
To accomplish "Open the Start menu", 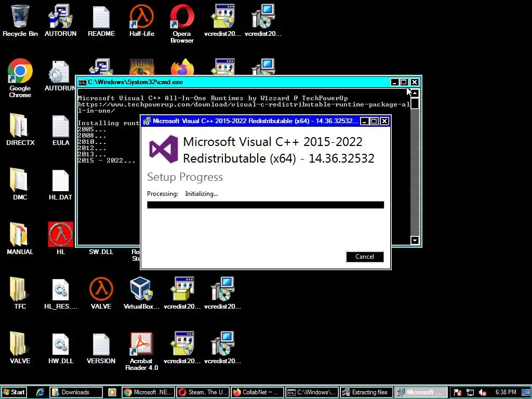I will 14,392.
